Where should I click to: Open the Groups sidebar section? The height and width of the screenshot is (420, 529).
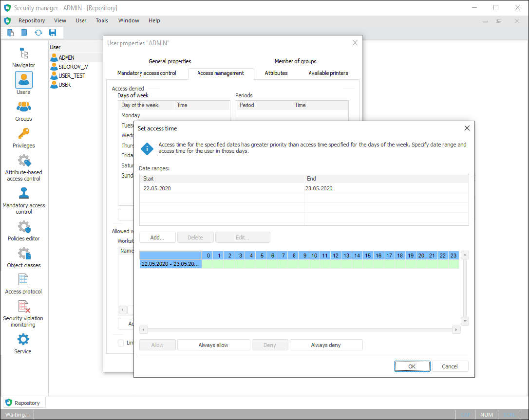click(23, 111)
